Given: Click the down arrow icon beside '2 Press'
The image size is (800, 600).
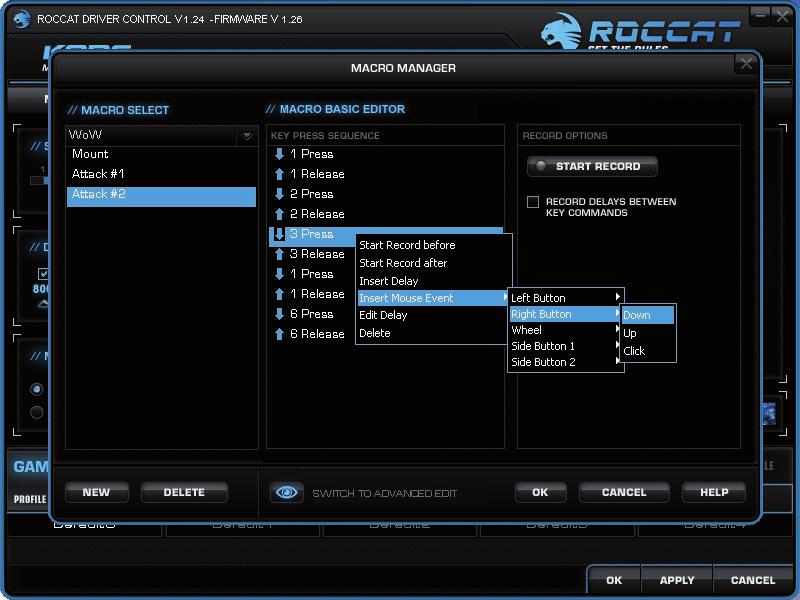Looking at the screenshot, I should 279,194.
